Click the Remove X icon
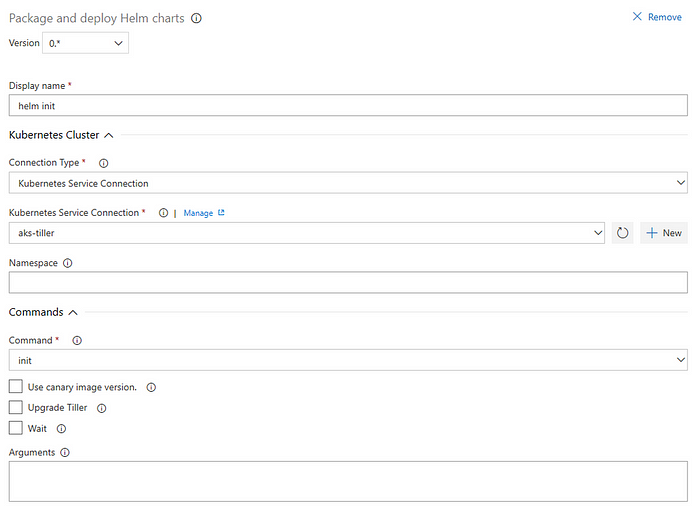 coord(637,17)
